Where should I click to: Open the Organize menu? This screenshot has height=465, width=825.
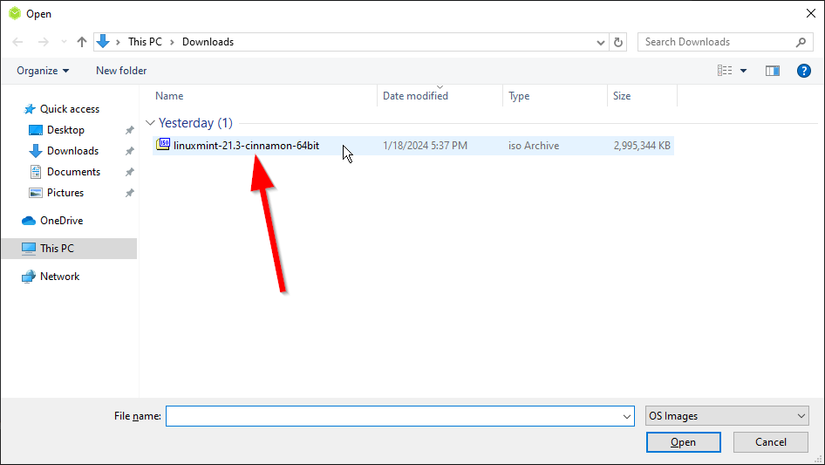[x=43, y=70]
